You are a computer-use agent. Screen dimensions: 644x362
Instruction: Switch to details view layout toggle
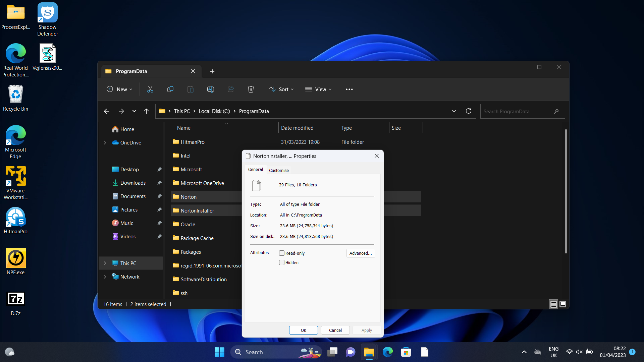coord(553,304)
